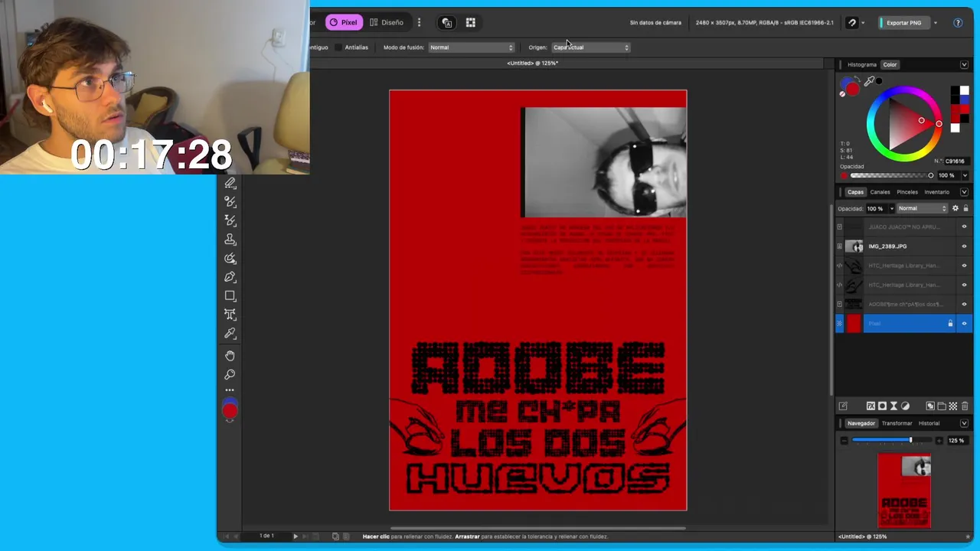
Task: Enable the Antialias checkbox
Action: click(x=338, y=47)
